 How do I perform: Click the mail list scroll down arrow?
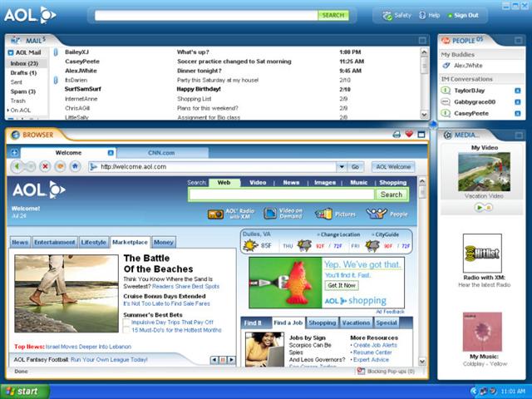424,115
